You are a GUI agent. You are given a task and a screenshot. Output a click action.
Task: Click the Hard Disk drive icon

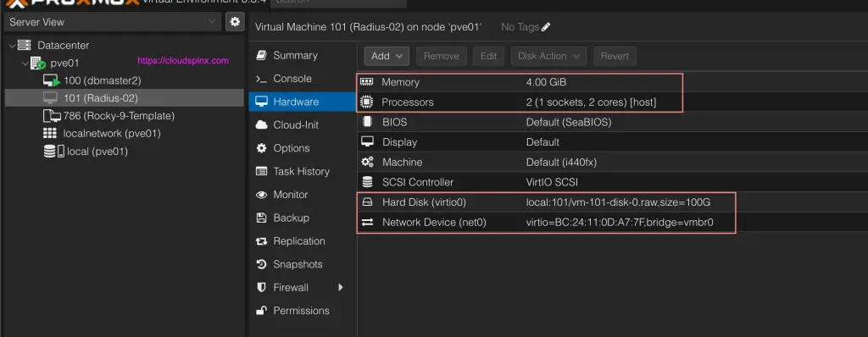pos(367,202)
